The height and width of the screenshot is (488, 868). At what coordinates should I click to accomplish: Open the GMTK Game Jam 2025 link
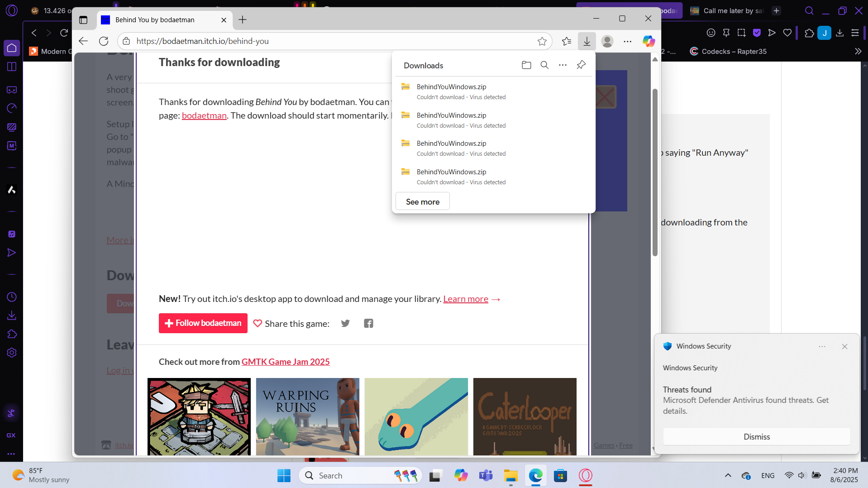pos(286,362)
